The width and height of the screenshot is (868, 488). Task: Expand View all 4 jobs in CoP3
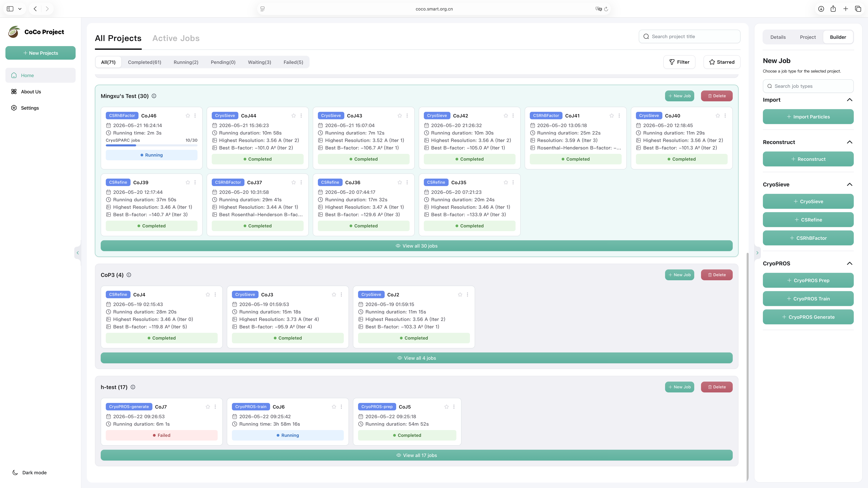coord(417,358)
